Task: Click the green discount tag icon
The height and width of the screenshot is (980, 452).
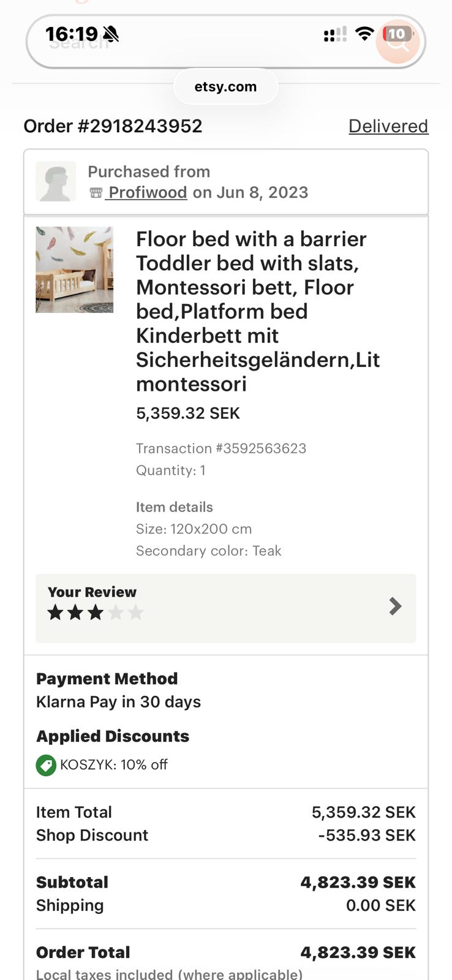Action: coord(46,765)
